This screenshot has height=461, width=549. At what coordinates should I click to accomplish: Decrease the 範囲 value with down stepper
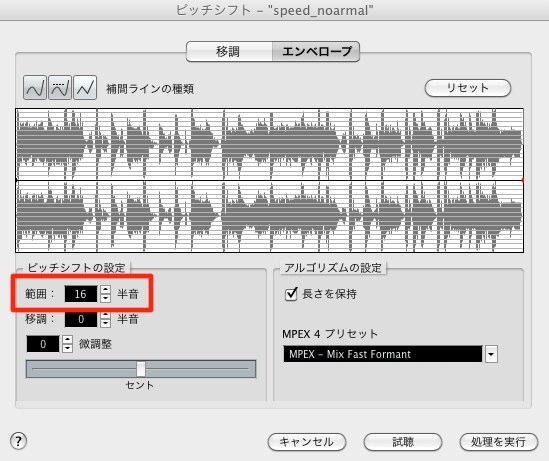(x=105, y=298)
